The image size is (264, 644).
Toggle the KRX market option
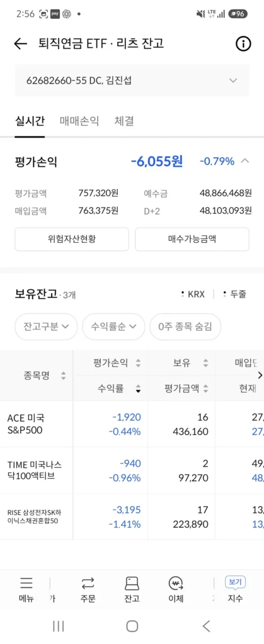(193, 294)
